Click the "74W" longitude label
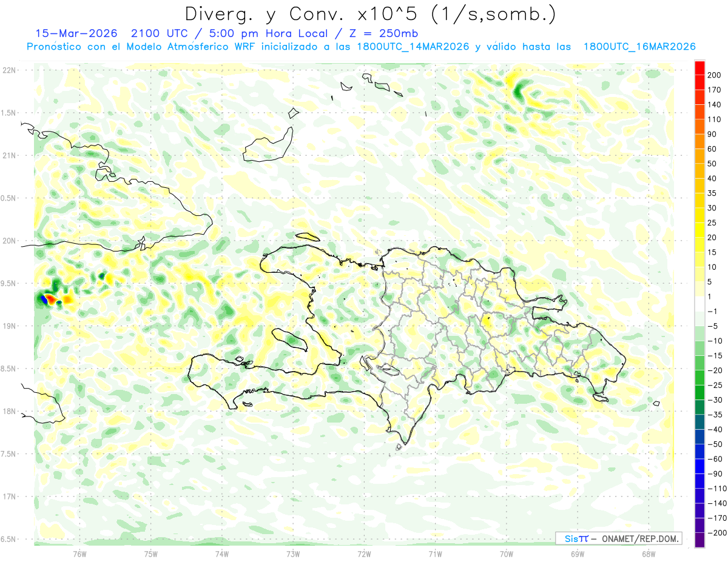 [221, 554]
